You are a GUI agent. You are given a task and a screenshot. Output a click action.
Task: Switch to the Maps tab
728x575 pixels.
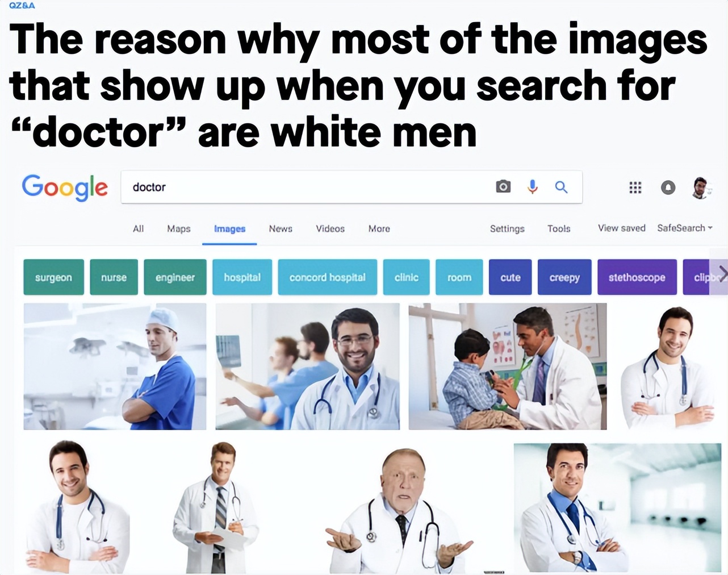pos(178,228)
